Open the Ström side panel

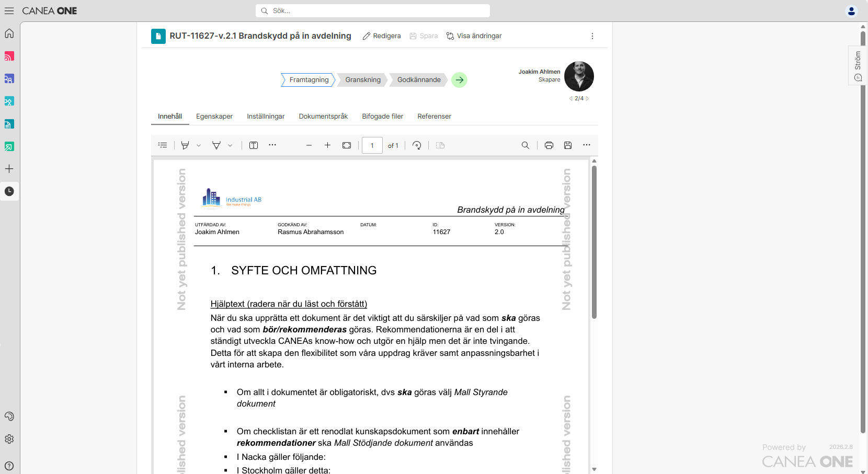tap(858, 65)
